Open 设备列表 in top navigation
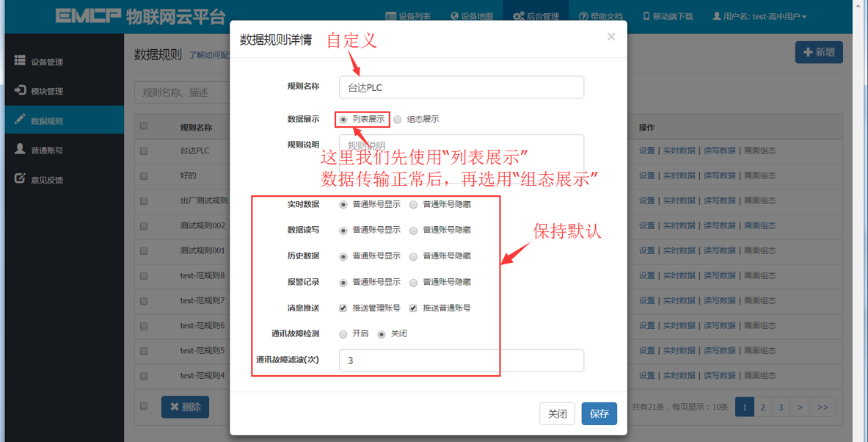Viewport: 868px width, 442px height. [407, 17]
